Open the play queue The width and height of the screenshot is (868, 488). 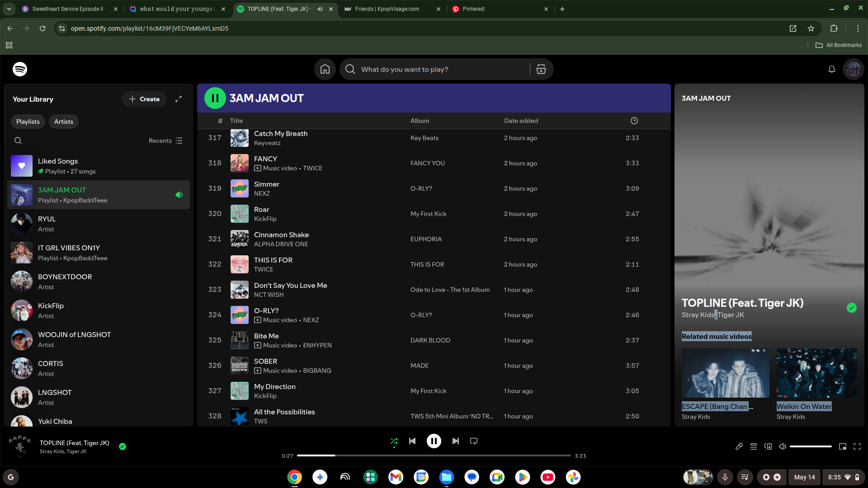click(754, 446)
